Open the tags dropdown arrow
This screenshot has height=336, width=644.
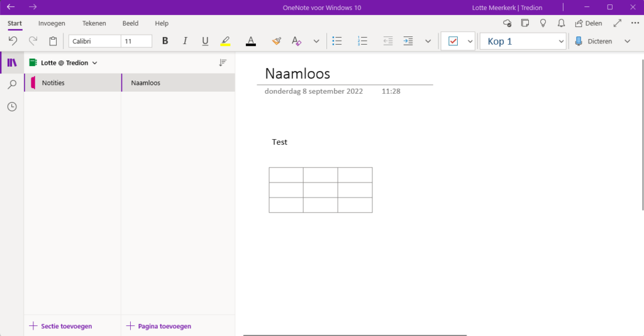pyautogui.click(x=470, y=41)
